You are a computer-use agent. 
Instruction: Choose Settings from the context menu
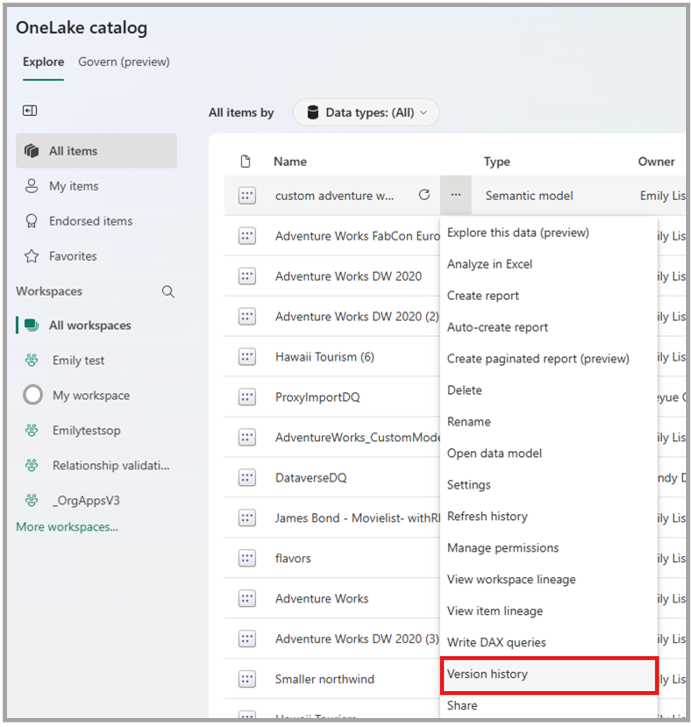(549, 485)
